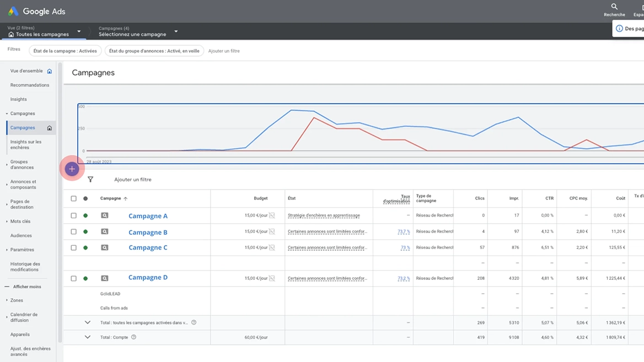Click budget chart icon for Campagne B
This screenshot has height=362, width=644.
point(272,231)
